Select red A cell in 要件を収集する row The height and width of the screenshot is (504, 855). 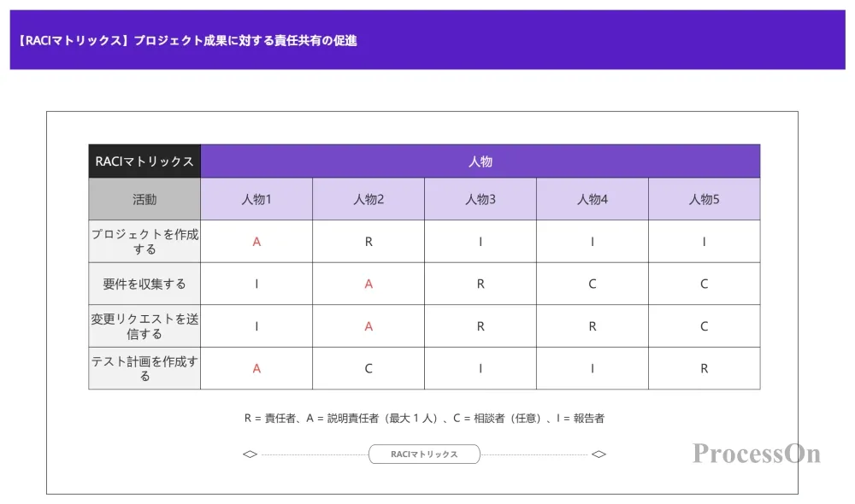point(369,284)
